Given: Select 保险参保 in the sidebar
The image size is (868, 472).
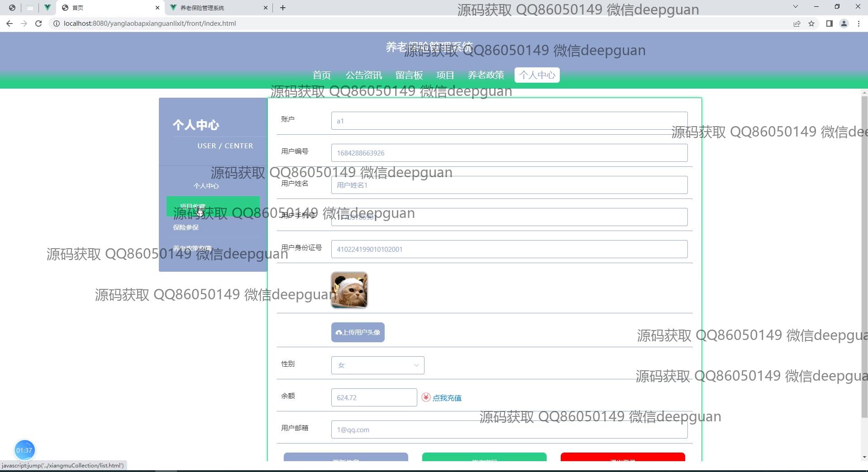Looking at the screenshot, I should click(x=186, y=227).
